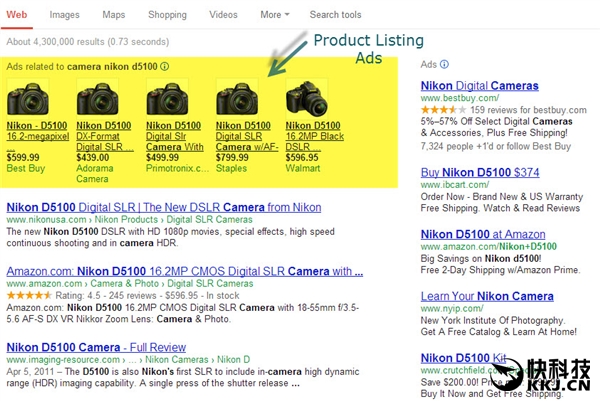Click the 'Learn Your Nikon Camera' ad
Image resolution: width=600 pixels, height=401 pixels.
pyautogui.click(x=487, y=296)
